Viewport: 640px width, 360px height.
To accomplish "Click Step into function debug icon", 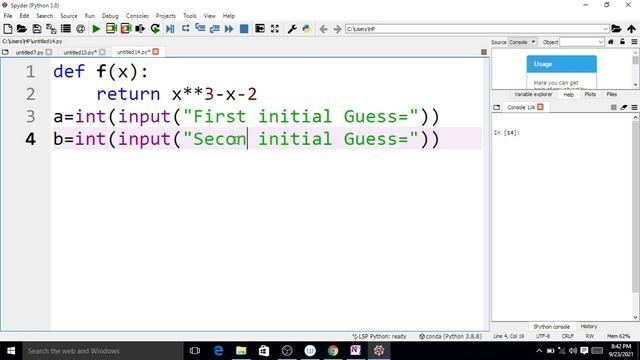I will (x=200, y=29).
